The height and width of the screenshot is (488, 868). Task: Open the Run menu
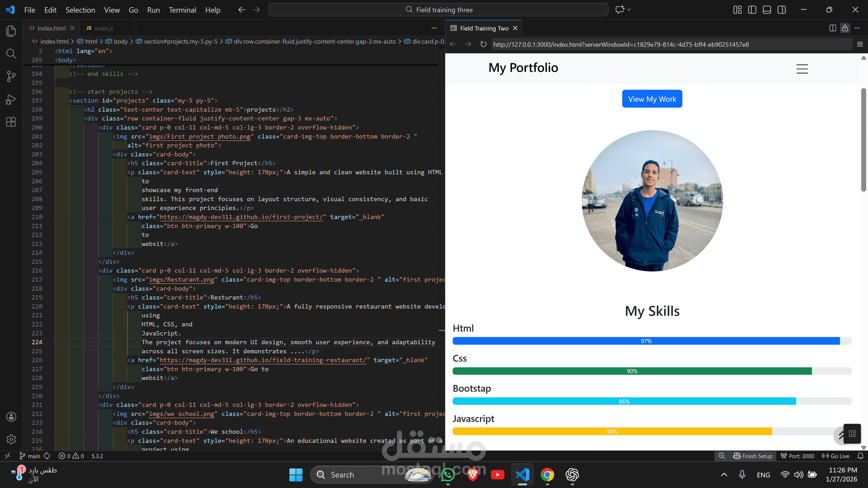click(x=153, y=10)
